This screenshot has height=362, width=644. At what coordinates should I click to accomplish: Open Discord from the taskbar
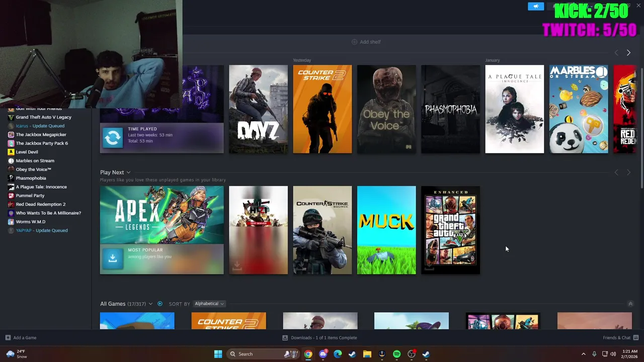click(x=323, y=354)
